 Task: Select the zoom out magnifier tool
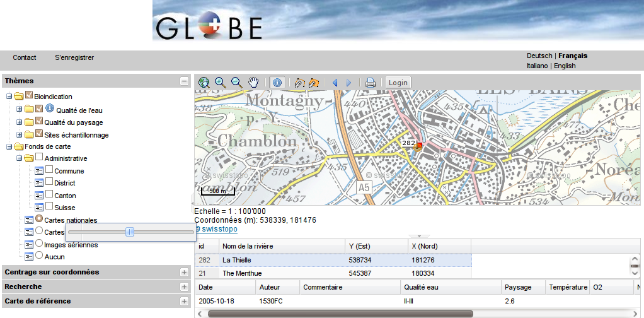pos(237,83)
